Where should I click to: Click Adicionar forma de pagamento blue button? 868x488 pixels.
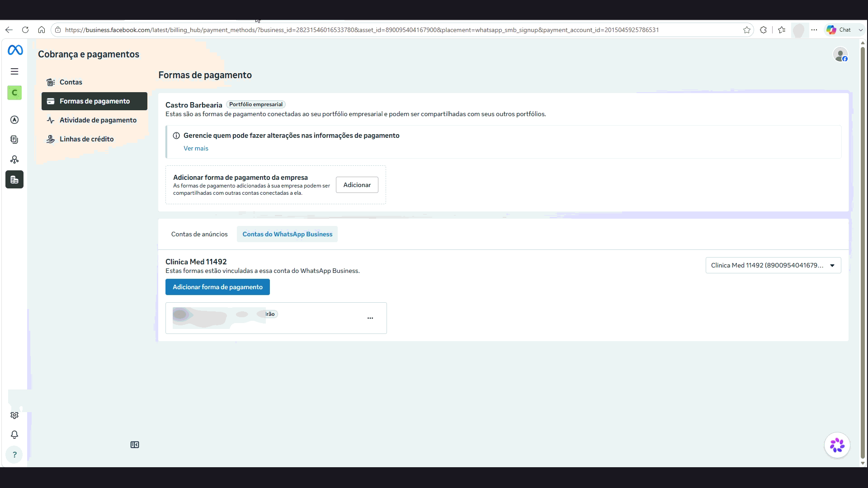coord(217,287)
